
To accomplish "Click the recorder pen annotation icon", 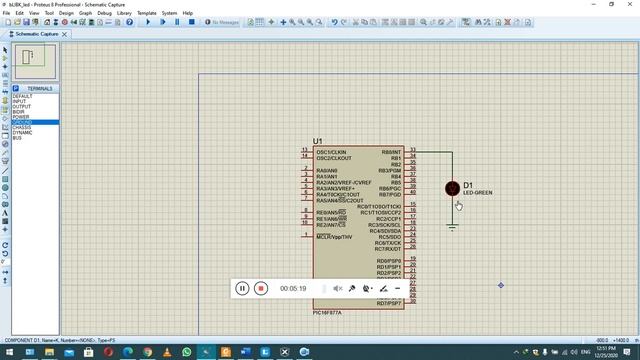I will 383,289.
